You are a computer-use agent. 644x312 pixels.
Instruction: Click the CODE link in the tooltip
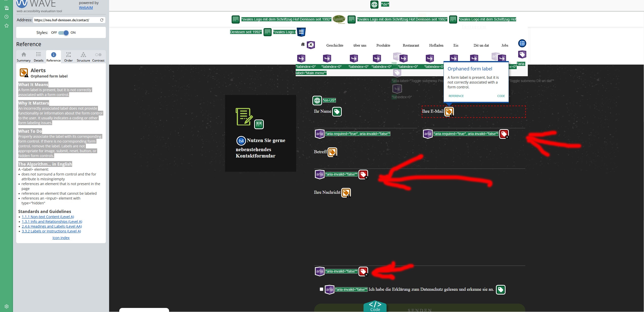pyautogui.click(x=501, y=96)
